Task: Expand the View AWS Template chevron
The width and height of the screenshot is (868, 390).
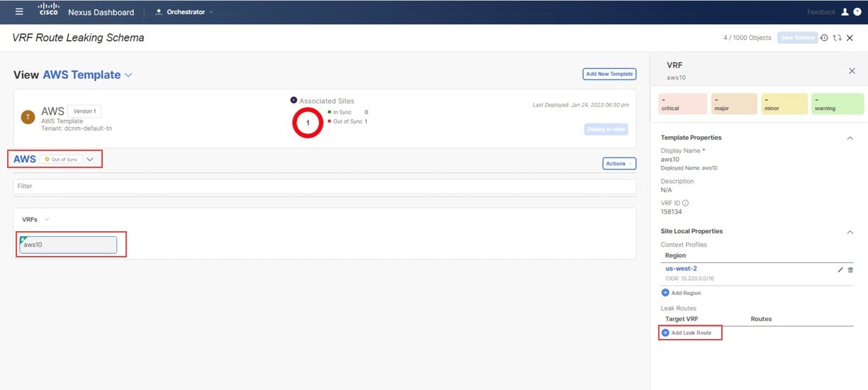Action: pyautogui.click(x=128, y=75)
